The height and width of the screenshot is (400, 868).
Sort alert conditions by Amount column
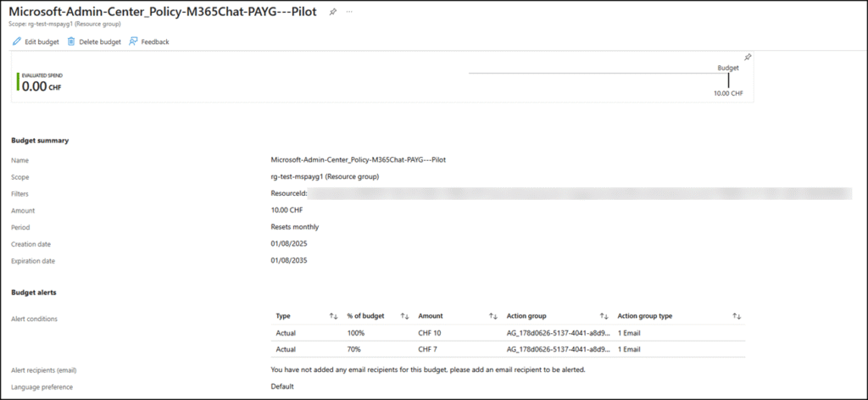tap(492, 316)
